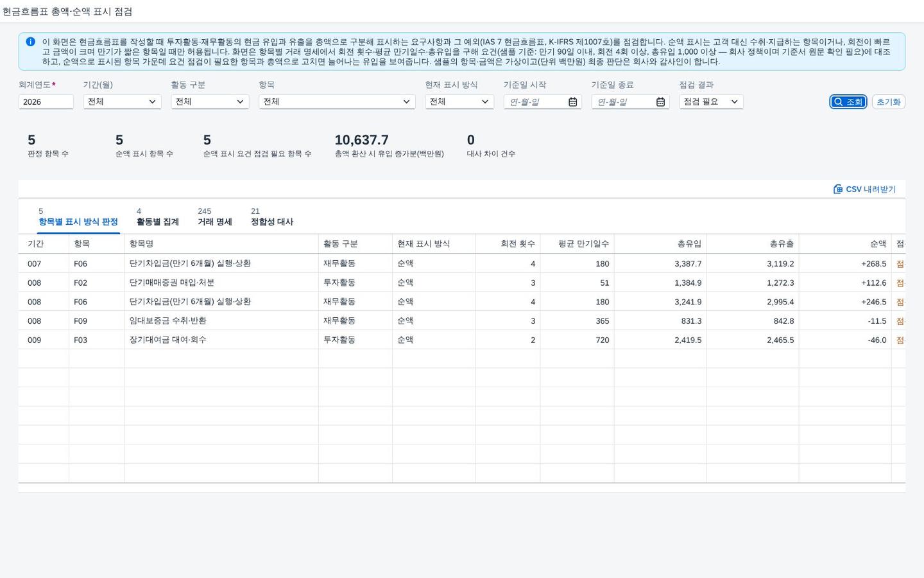Click the 10,637.7 총액 환산 KPI value

click(x=361, y=140)
